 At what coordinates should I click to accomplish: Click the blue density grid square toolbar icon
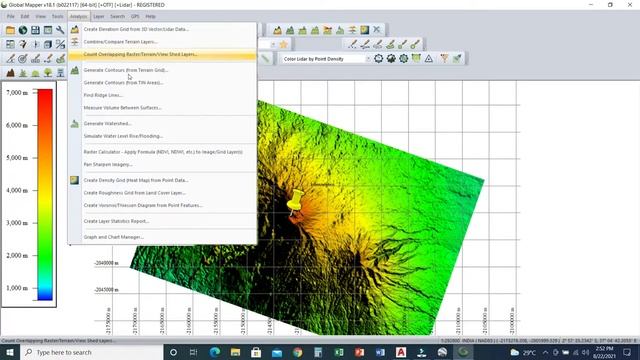[x=364, y=30]
